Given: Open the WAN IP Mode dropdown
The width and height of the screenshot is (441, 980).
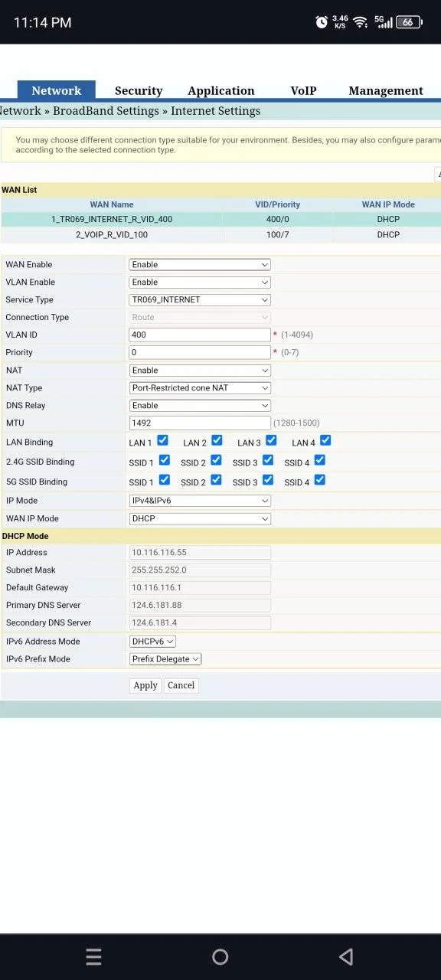Looking at the screenshot, I should 200,518.
